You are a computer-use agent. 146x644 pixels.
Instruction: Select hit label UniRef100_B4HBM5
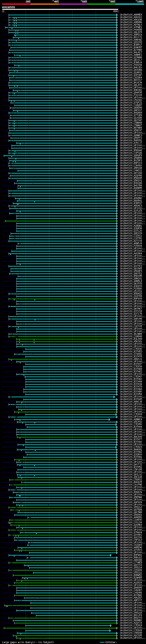click(x=131, y=188)
